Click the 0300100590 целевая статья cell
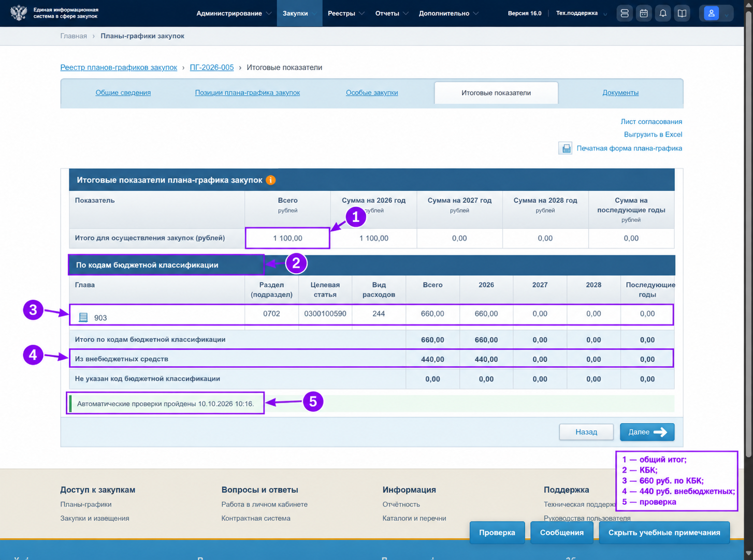This screenshot has height=560, width=753. pos(325,314)
